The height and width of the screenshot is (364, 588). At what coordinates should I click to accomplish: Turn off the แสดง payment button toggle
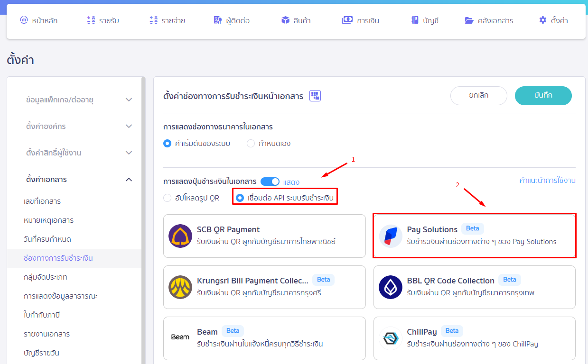(270, 181)
